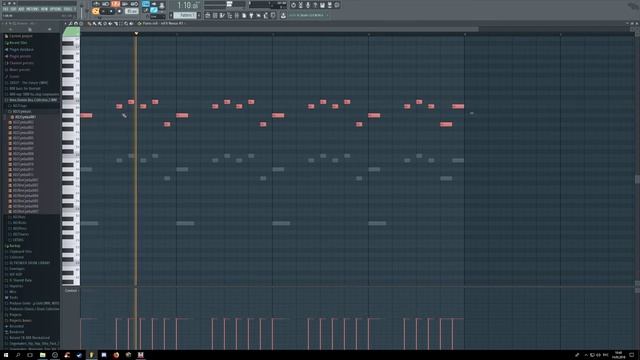Select Current project in the browser
Viewport: 640px width, 360px height.
pyautogui.click(x=20, y=36)
